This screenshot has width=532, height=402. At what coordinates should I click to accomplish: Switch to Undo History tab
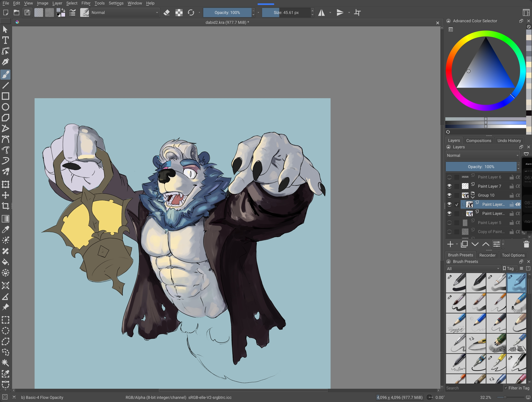509,141
